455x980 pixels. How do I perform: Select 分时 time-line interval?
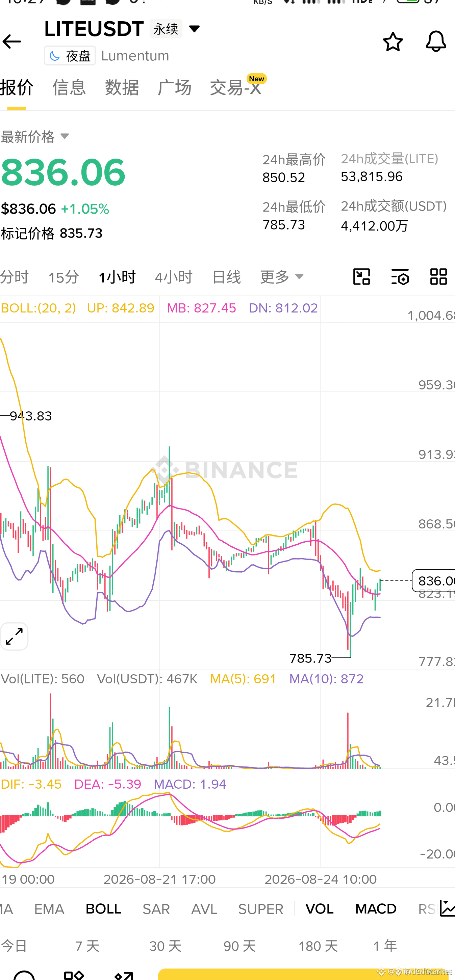(x=15, y=277)
